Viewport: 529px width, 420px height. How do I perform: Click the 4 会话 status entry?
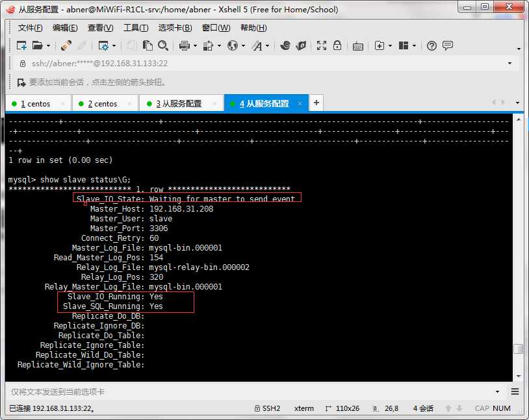point(423,408)
